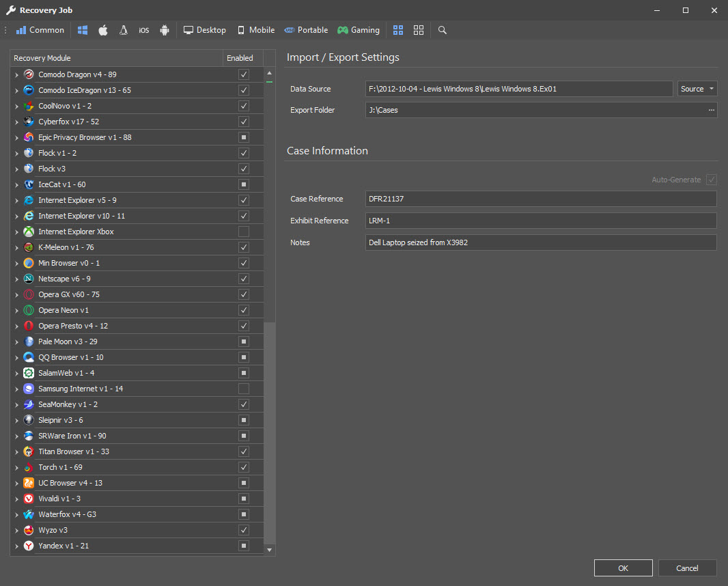Select the Common filter tab

pyautogui.click(x=40, y=30)
